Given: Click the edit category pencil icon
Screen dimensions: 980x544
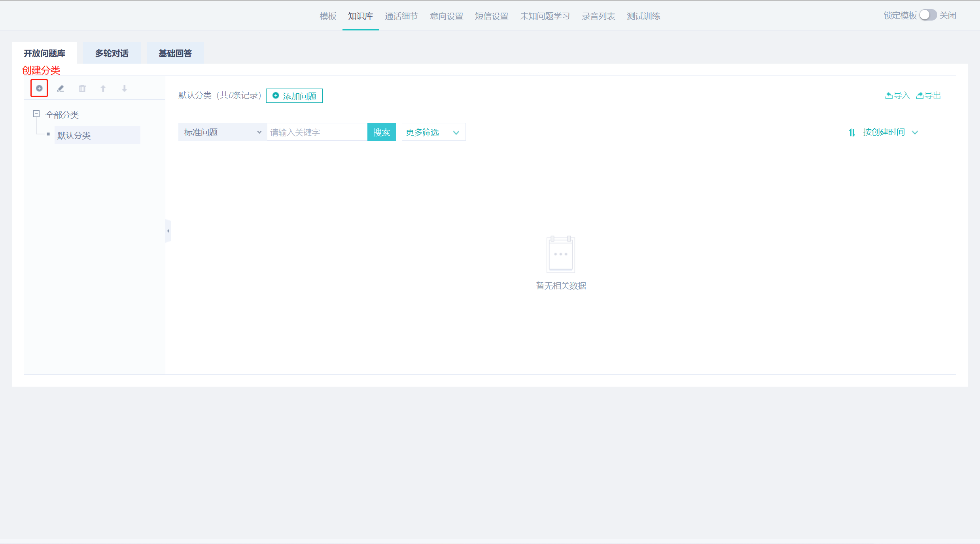Looking at the screenshot, I should (61, 88).
